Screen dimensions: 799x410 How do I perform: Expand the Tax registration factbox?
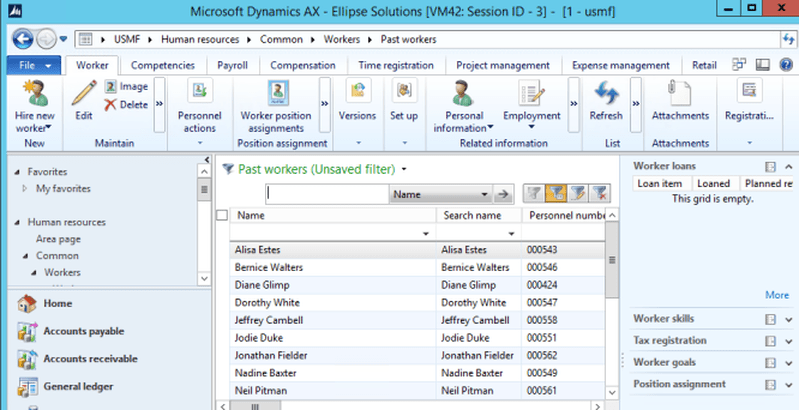[789, 342]
